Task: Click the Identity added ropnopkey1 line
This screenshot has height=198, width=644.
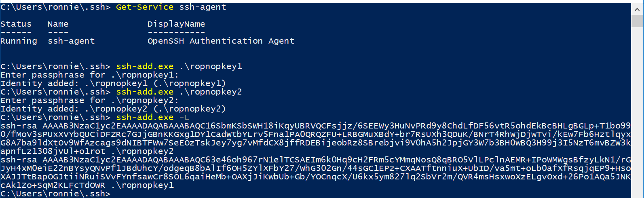Action: [113, 84]
